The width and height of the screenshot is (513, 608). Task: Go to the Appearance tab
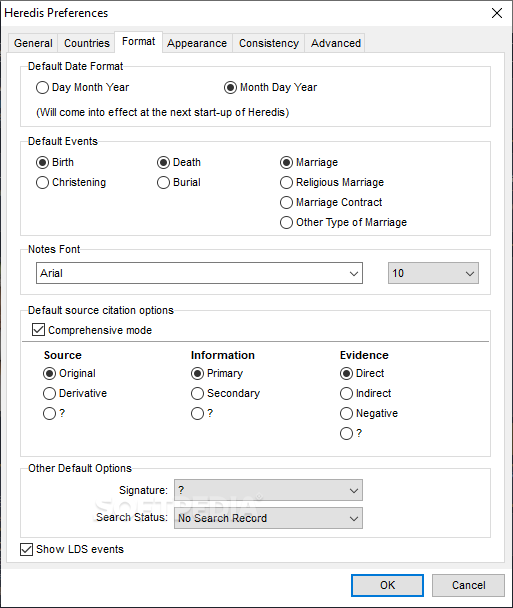point(197,43)
